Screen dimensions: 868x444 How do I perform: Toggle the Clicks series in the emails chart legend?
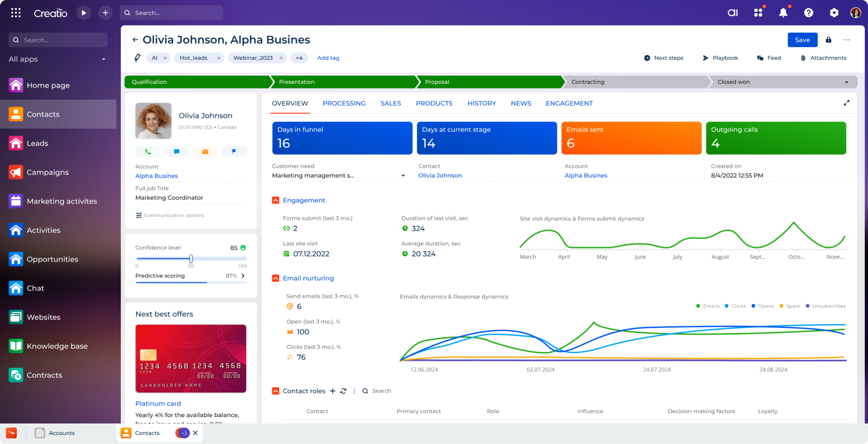(738, 306)
